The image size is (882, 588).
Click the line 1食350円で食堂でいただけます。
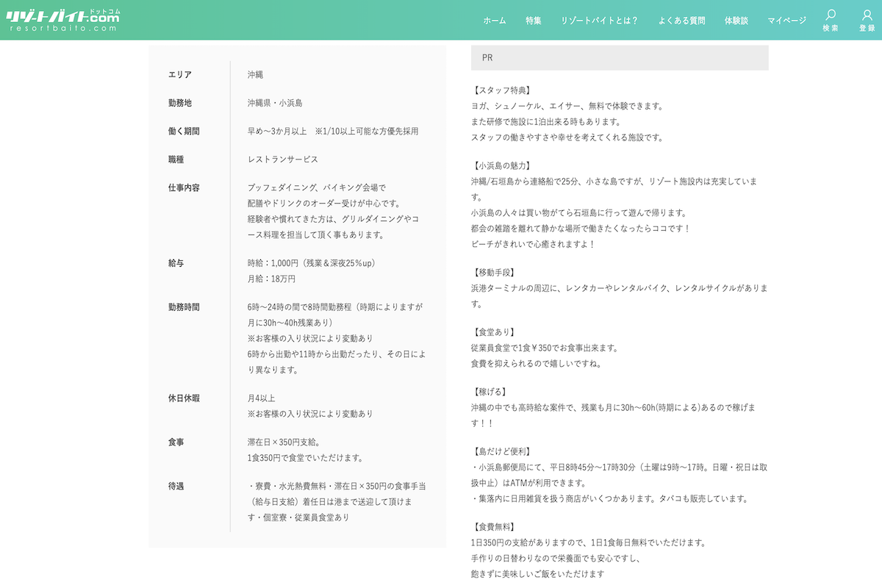306,458
